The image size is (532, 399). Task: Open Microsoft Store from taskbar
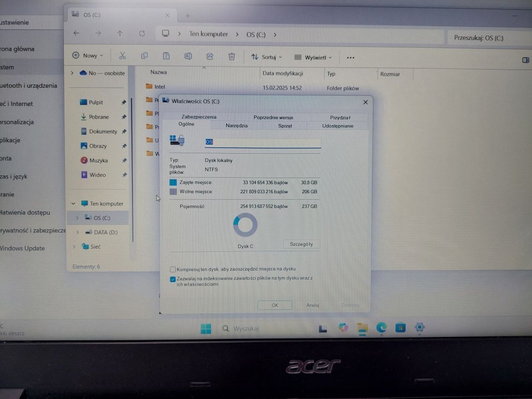tap(400, 327)
